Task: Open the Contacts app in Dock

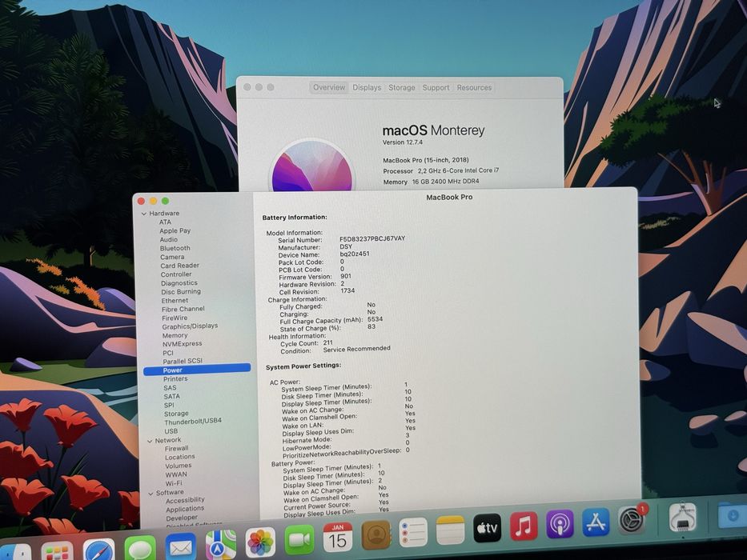Action: coord(376,534)
